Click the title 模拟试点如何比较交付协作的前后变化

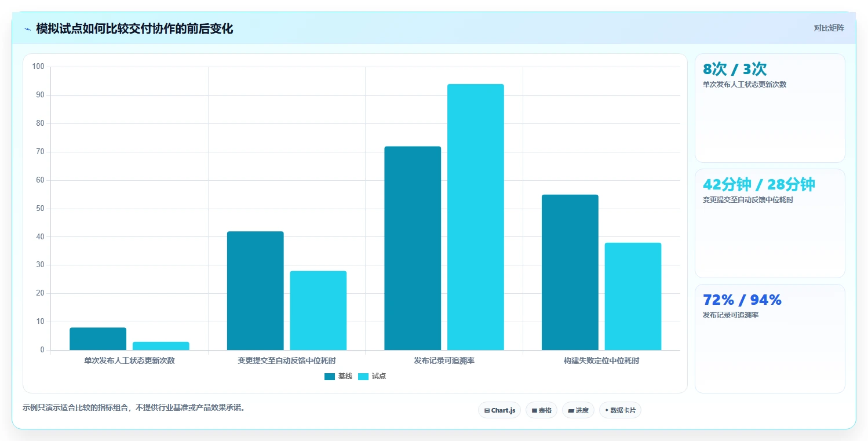(134, 29)
